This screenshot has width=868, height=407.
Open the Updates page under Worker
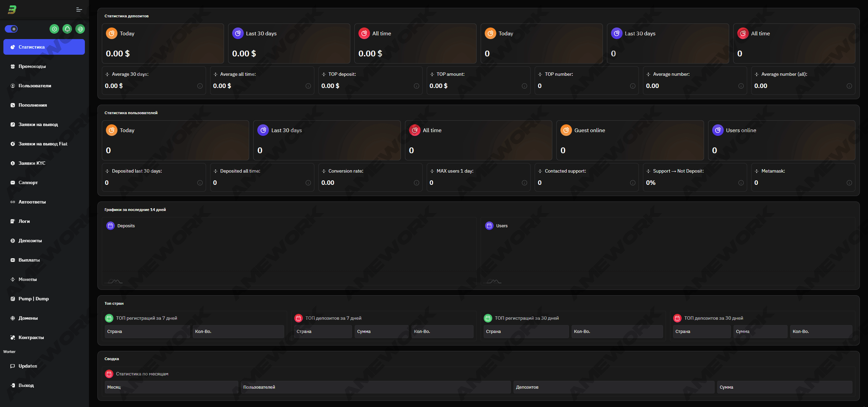point(27,366)
